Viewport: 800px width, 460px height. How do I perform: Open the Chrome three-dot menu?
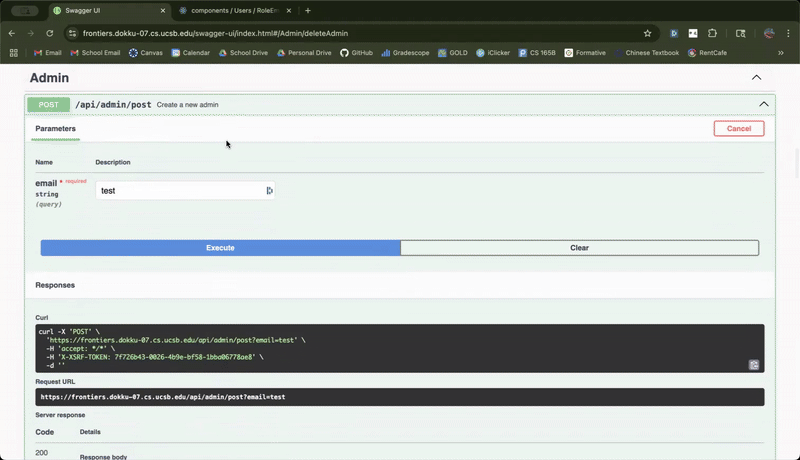[788, 33]
